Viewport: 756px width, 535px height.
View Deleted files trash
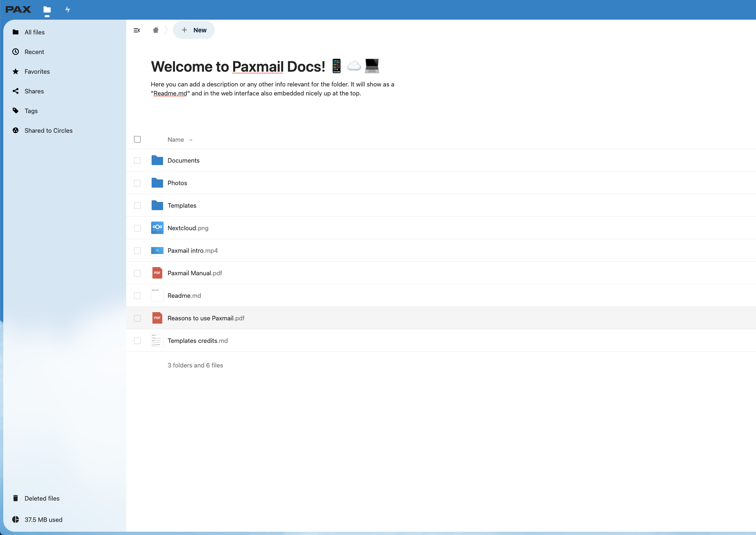[x=42, y=499]
